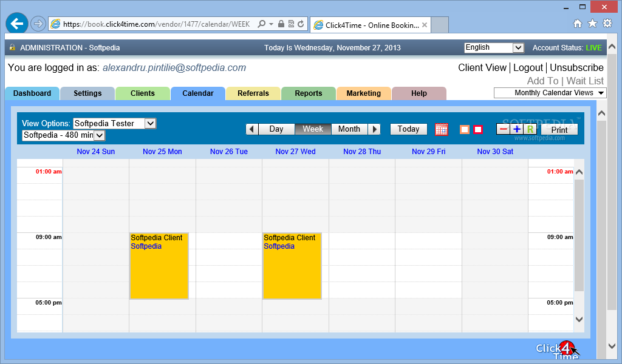Click the Add To link
This screenshot has height=364, width=622.
pyautogui.click(x=542, y=81)
